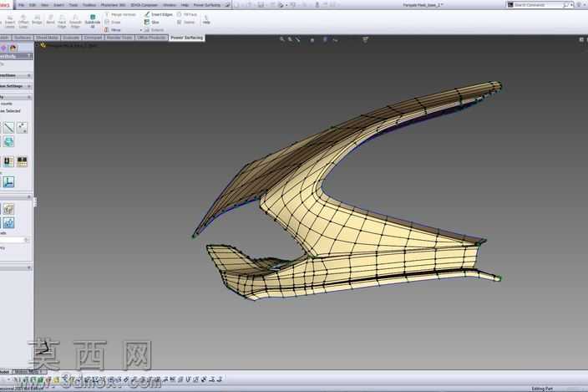Select the Slice tool

(x=152, y=22)
